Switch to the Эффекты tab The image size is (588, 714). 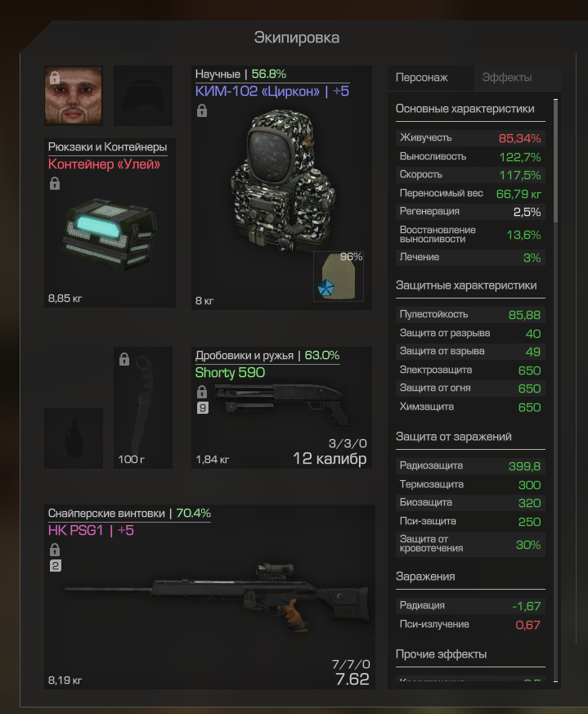[x=507, y=78]
